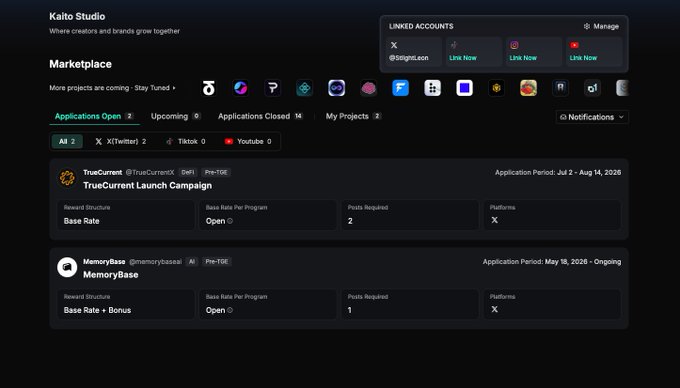Image resolution: width=680 pixels, height=388 pixels.
Task: Click Manage in Linked Accounts
Action: coord(601,26)
